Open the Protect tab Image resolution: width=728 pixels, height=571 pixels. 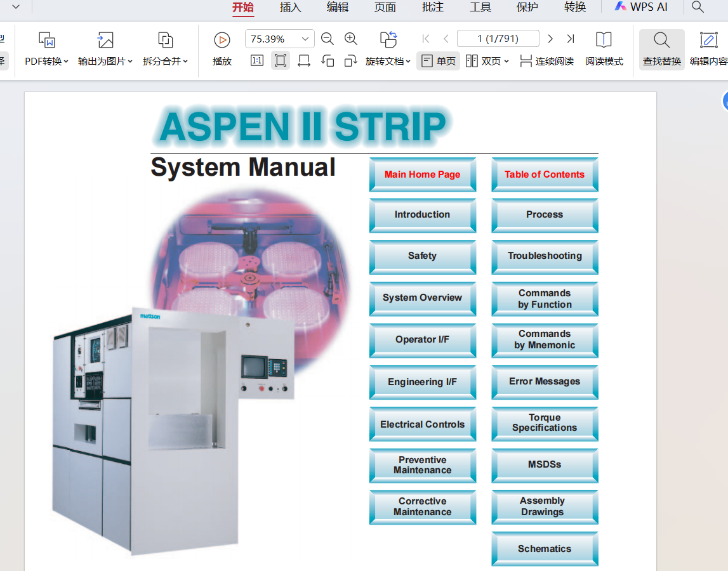point(527,7)
